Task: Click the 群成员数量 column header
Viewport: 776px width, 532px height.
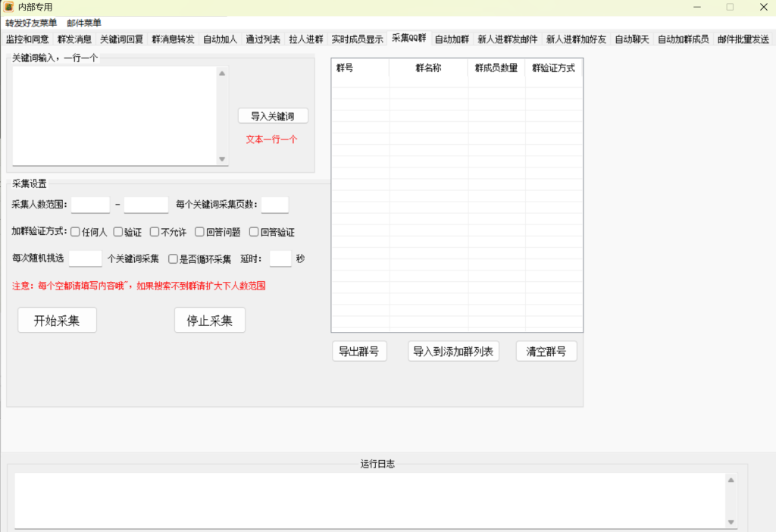Action: (x=496, y=68)
